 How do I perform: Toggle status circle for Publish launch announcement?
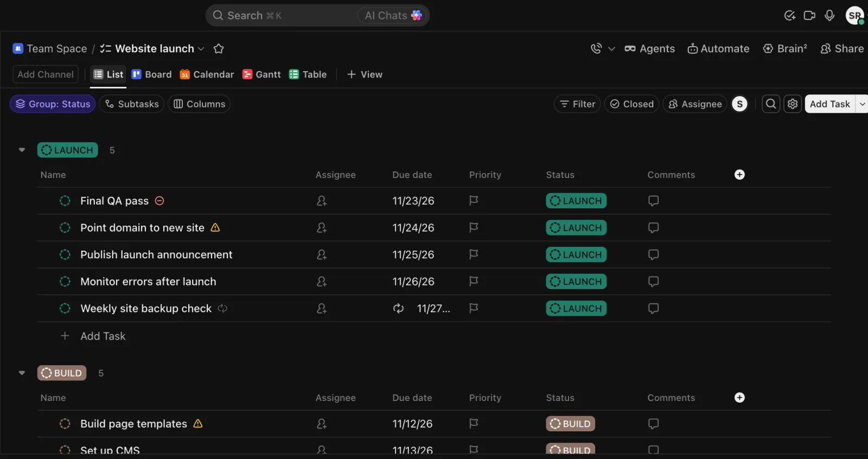[65, 254]
